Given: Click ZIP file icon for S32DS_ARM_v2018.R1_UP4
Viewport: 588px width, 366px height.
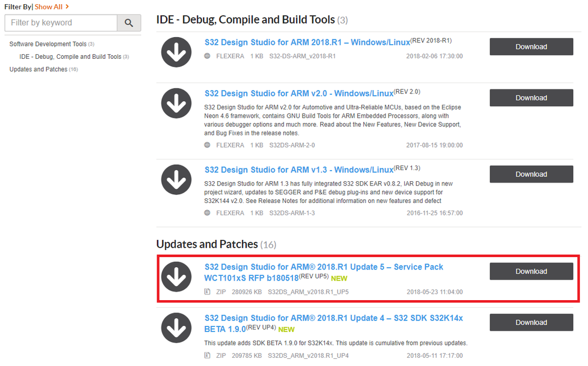Looking at the screenshot, I should (207, 355).
